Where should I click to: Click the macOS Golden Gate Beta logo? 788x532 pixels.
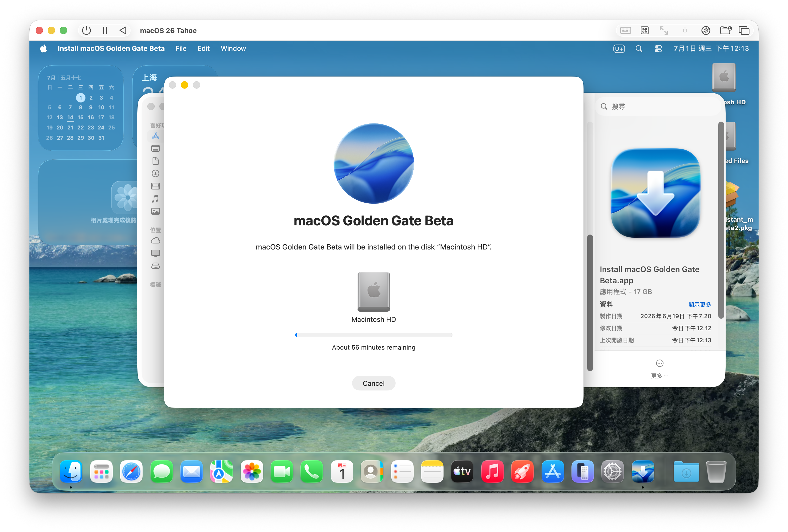[x=373, y=164]
